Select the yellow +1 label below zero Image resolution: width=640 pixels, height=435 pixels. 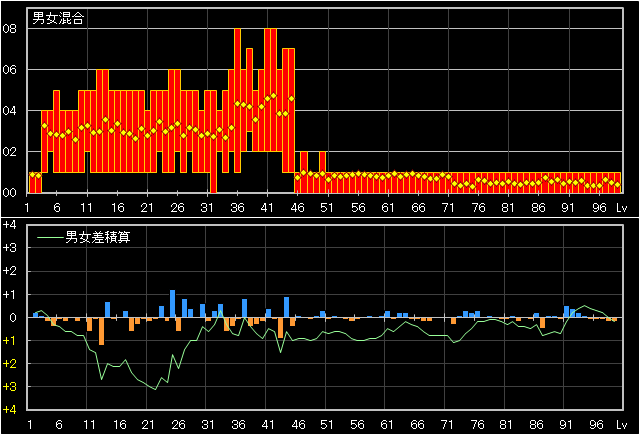9,341
